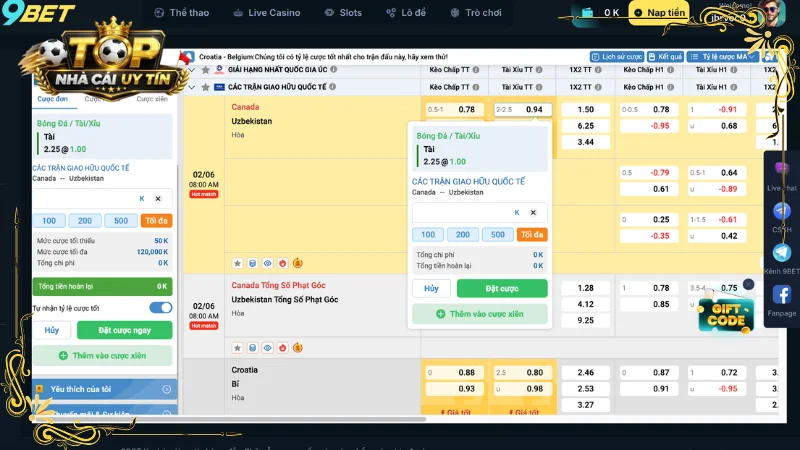Click the fire icon in Canada vs Uzbekistan row
Image resolution: width=800 pixels, height=450 pixels.
pyautogui.click(x=283, y=263)
